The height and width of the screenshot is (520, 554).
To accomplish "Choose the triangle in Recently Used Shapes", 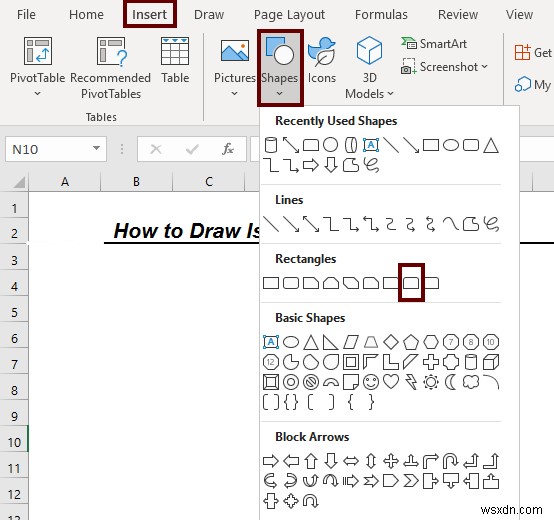I will tap(491, 145).
